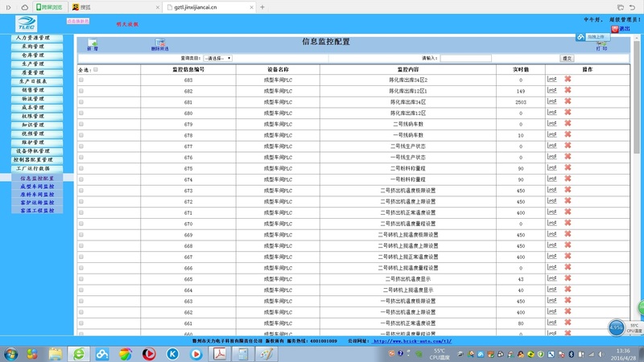This screenshot has width=644, height=362.
Task: Tick the checkbox for row 682
Action: click(x=81, y=92)
